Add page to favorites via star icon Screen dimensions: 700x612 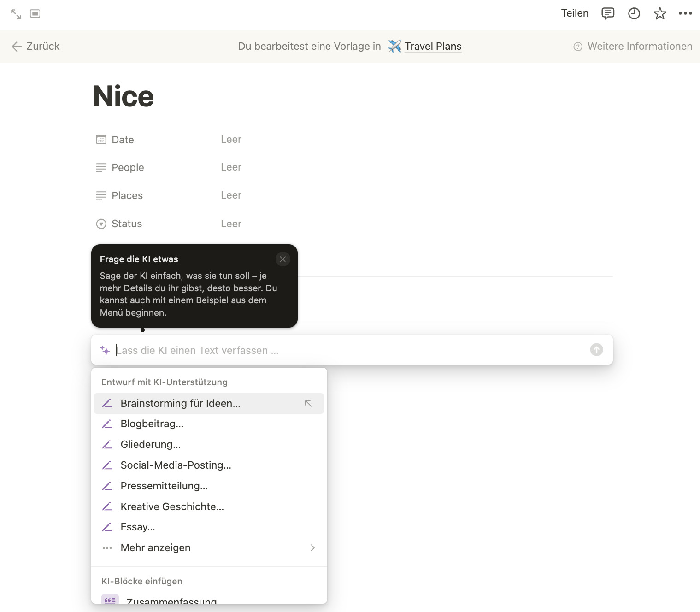[x=660, y=14]
